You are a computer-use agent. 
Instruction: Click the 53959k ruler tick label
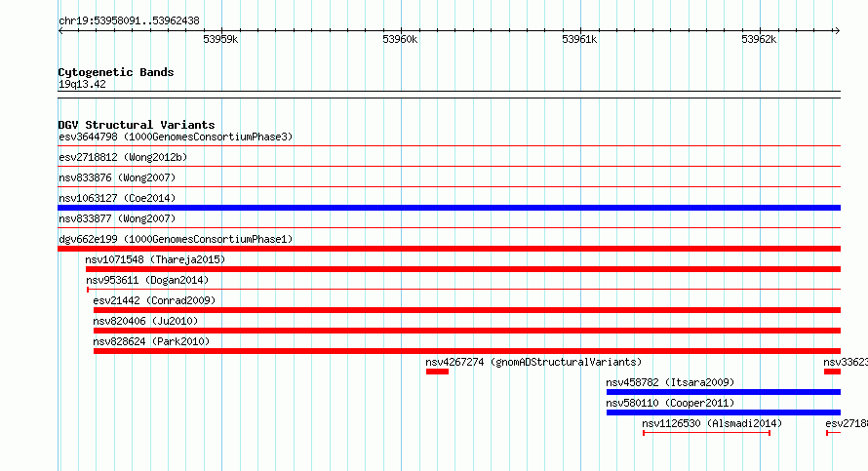click(x=220, y=39)
